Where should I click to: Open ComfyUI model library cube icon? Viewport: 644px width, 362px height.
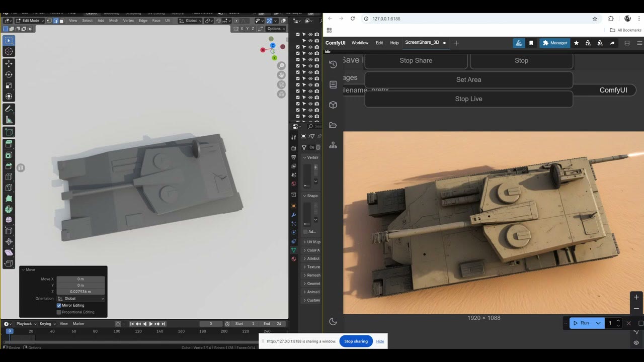[333, 105]
